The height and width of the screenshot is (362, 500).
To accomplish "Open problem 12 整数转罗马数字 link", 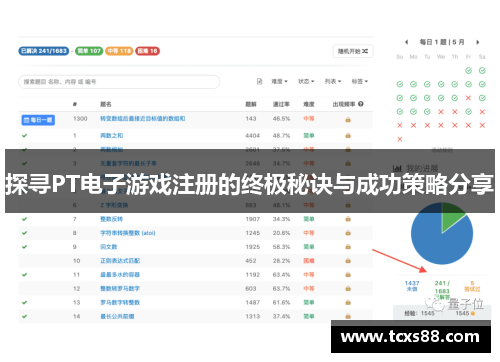I will [x=120, y=289].
